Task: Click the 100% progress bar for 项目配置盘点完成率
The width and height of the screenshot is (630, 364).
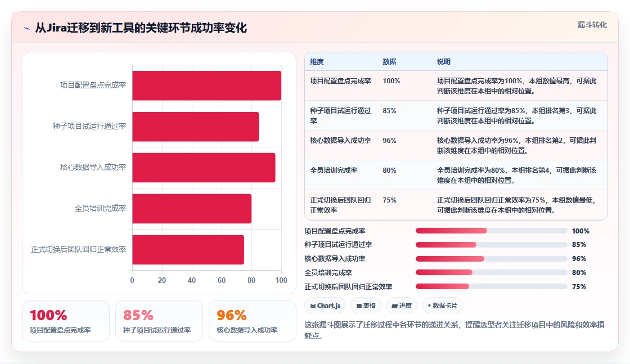Action: [492, 231]
